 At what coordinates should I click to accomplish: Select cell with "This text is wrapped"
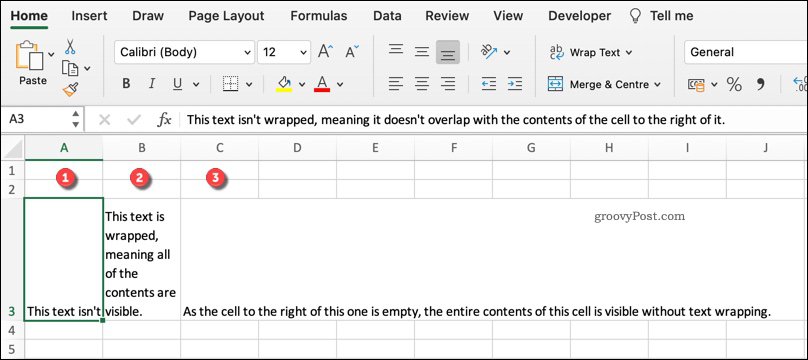[x=141, y=260]
